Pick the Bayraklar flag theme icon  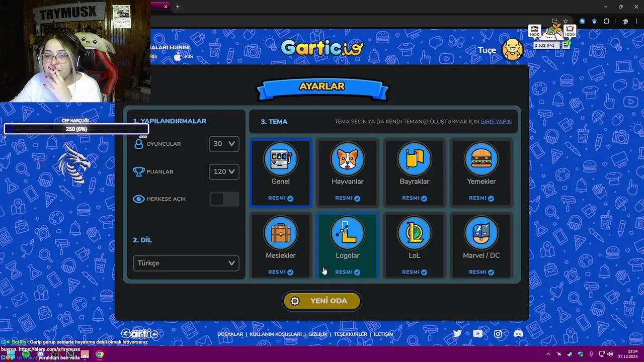tap(414, 159)
